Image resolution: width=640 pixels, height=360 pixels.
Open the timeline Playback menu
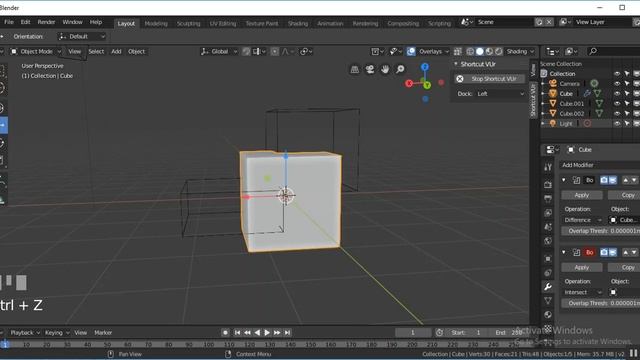(x=24, y=333)
